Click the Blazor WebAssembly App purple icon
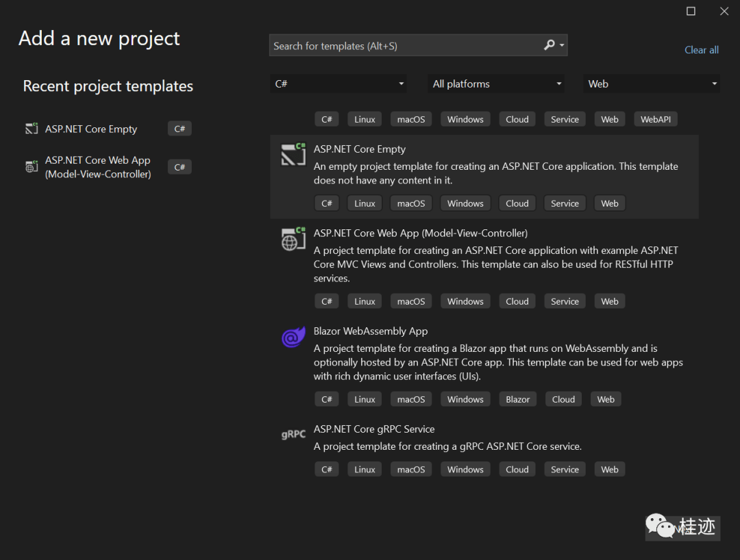The height and width of the screenshot is (560, 740). point(293,337)
